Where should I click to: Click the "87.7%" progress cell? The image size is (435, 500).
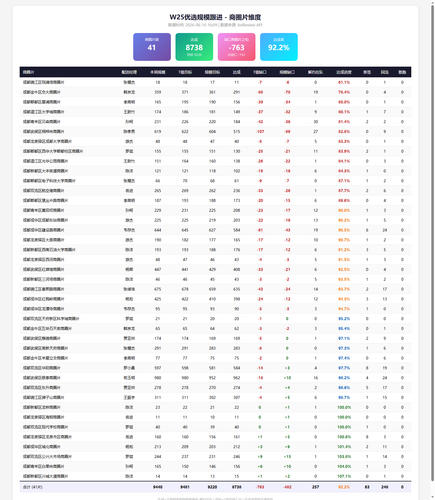[344, 191]
